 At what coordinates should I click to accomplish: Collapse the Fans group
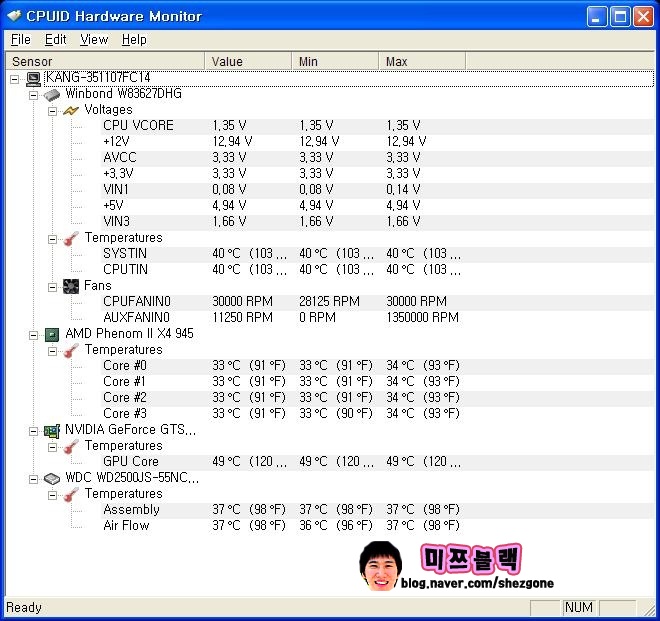pos(52,287)
